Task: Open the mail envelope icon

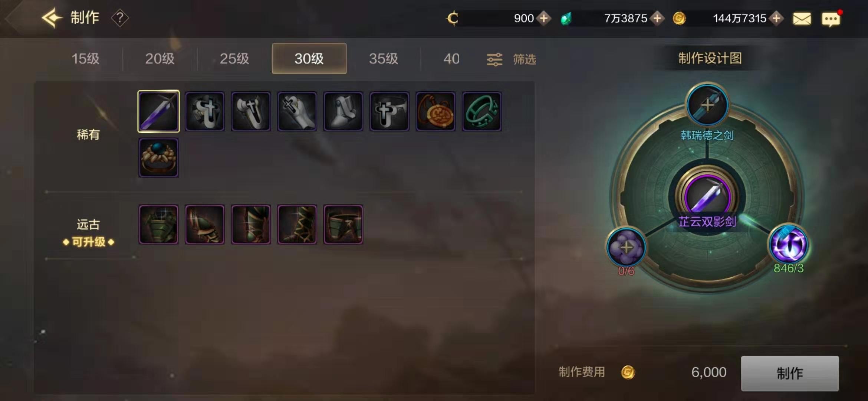Action: point(802,19)
